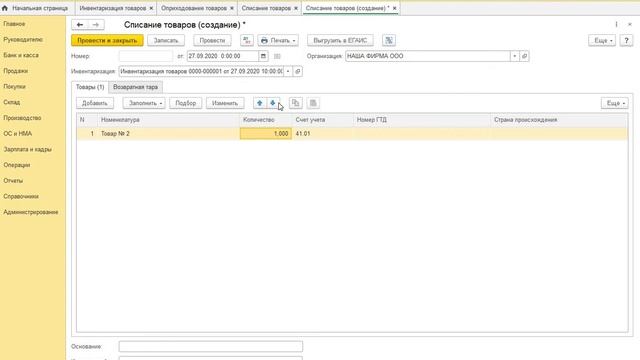
Task: Open the Производство section
Action: click(x=22, y=118)
